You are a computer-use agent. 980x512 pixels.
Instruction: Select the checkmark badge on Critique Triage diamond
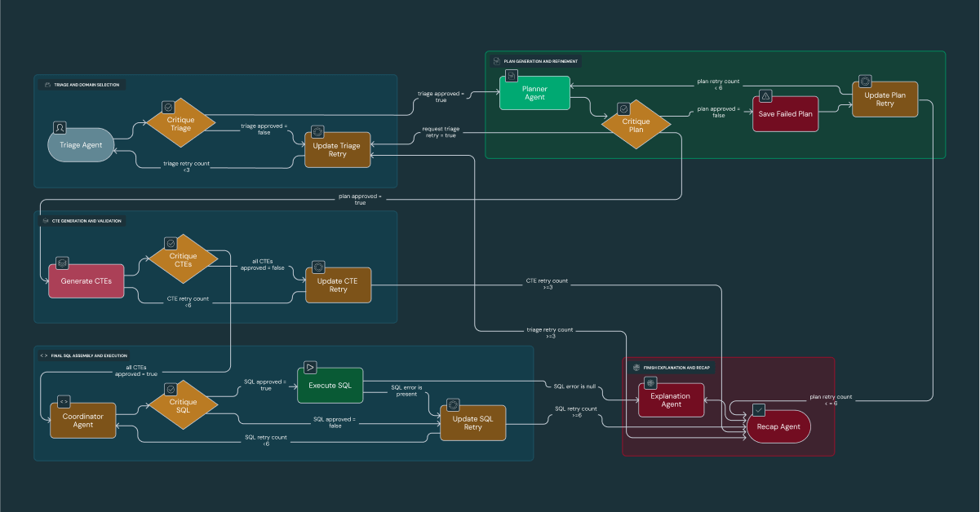(x=168, y=106)
